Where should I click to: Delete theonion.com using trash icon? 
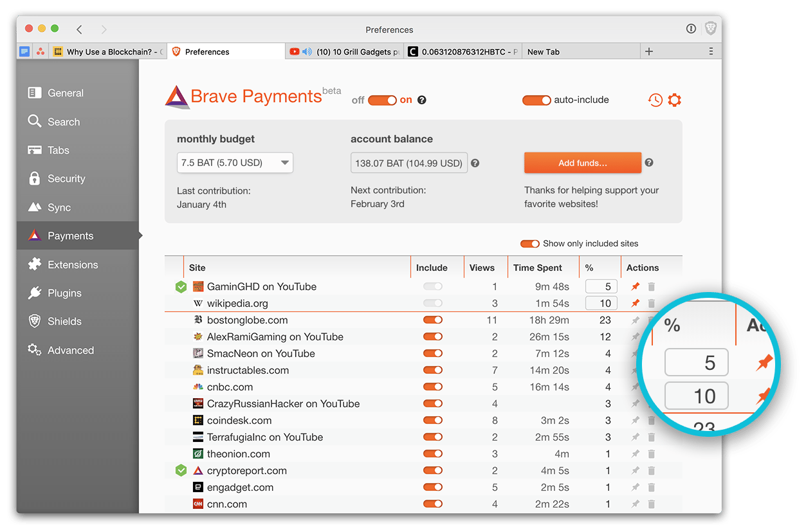click(651, 454)
